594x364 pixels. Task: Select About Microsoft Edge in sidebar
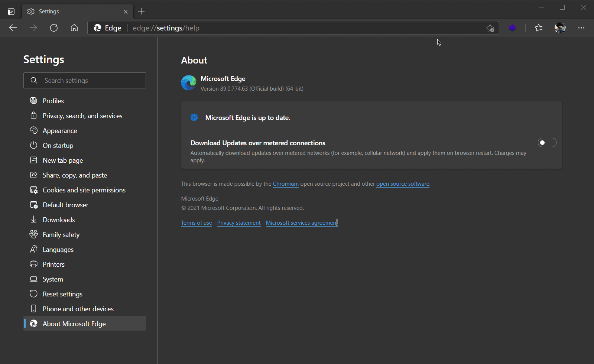[85, 324]
